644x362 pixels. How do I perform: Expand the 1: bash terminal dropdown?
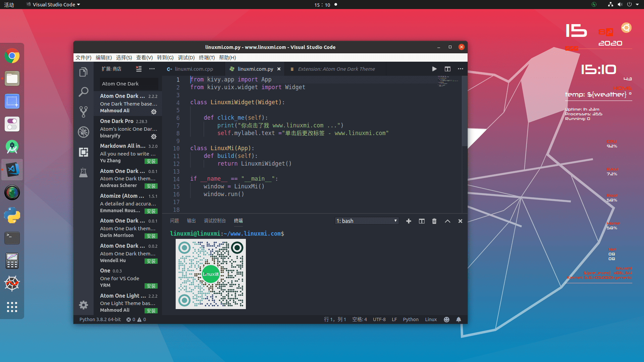pyautogui.click(x=367, y=221)
